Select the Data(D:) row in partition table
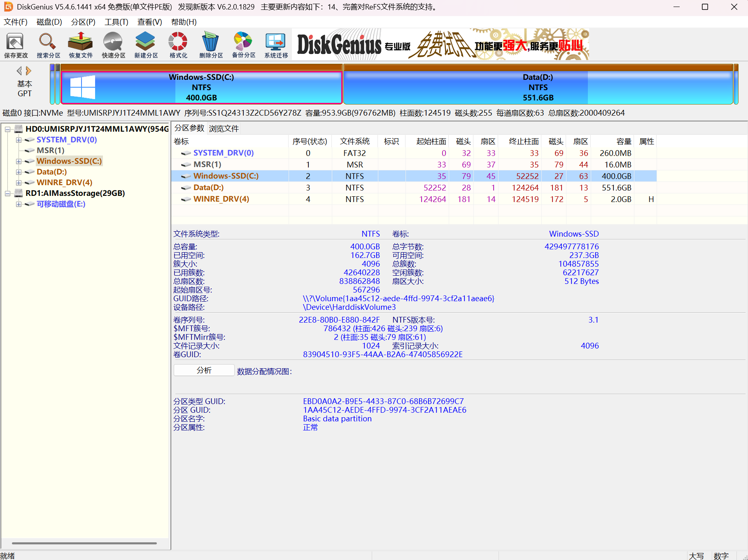Screen dimensions: 748x560 pyautogui.click(x=414, y=188)
